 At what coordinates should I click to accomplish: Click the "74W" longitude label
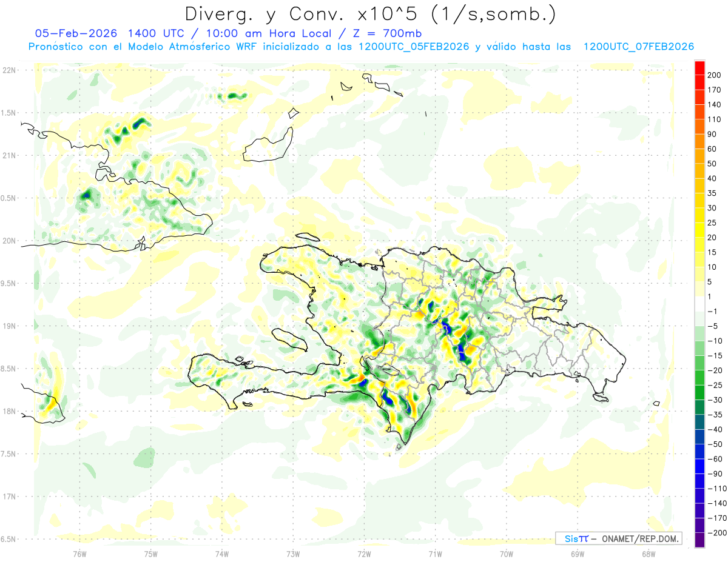tap(221, 554)
